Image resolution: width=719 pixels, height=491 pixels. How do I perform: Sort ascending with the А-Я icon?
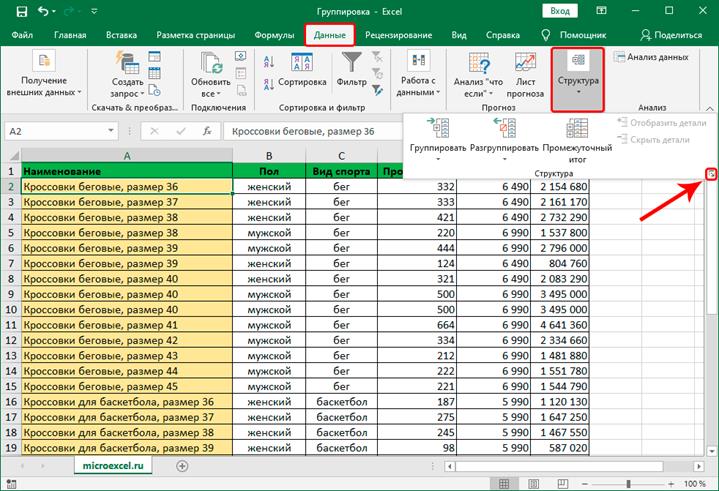click(269, 61)
